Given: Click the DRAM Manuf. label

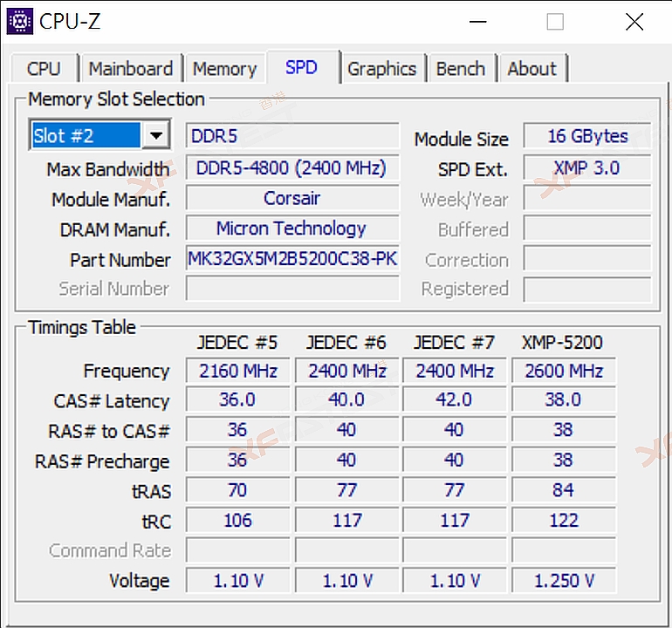Looking at the screenshot, I should coord(115,229).
